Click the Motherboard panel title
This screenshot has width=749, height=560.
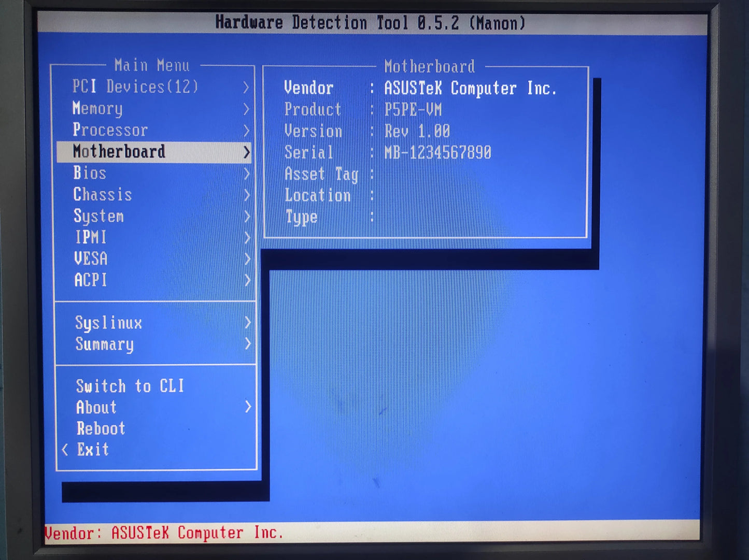430,66
